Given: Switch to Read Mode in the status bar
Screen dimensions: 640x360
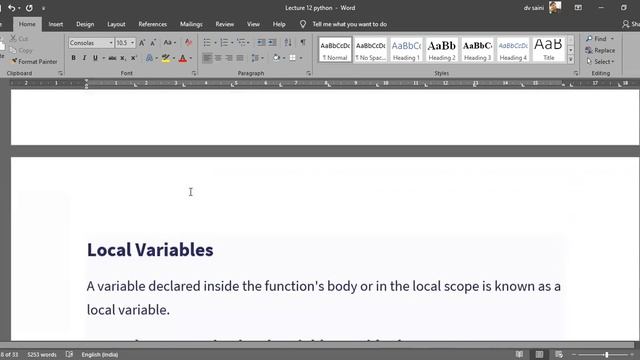Looking at the screenshot, I should pos(519,354).
